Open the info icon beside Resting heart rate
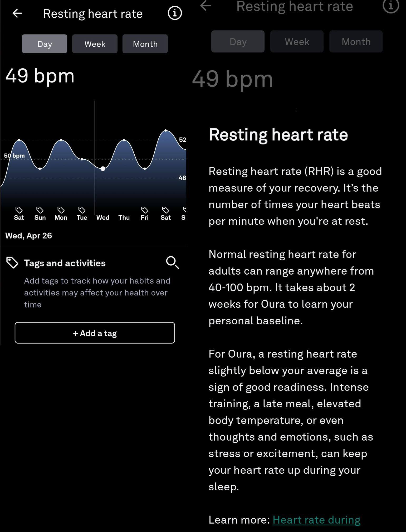Viewport: 406px width, 532px height. [175, 13]
